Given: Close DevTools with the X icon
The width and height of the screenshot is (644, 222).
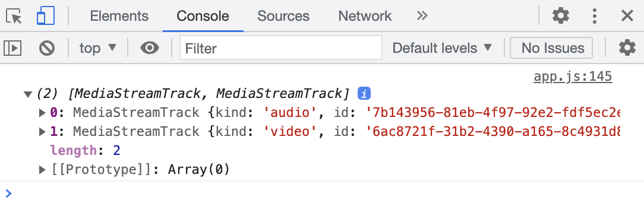Looking at the screenshot, I should [x=627, y=16].
